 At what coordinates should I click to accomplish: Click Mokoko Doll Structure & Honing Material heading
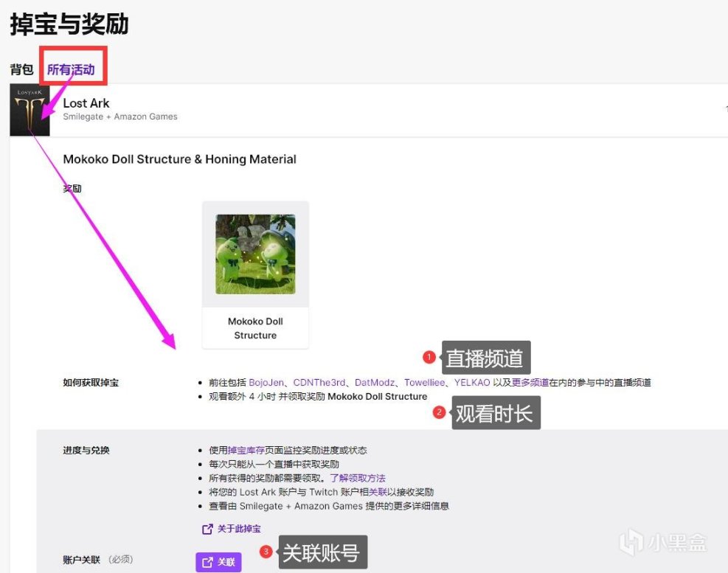(180, 159)
